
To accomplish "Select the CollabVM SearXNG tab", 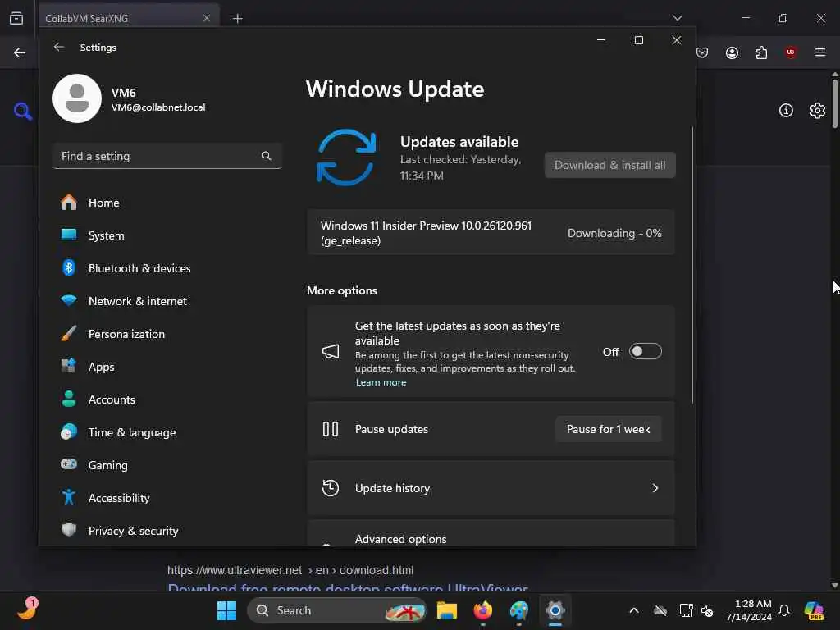I will (x=129, y=18).
